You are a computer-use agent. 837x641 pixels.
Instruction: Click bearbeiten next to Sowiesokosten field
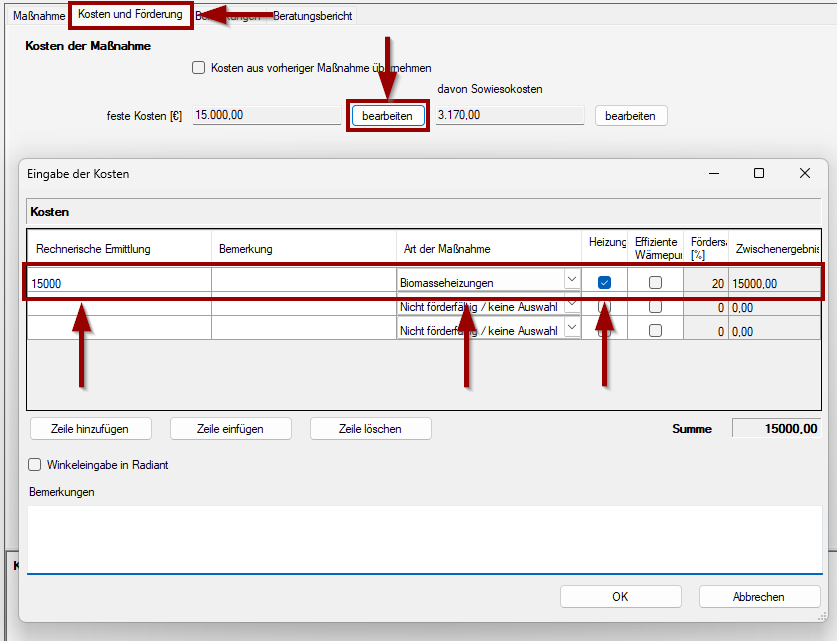630,116
